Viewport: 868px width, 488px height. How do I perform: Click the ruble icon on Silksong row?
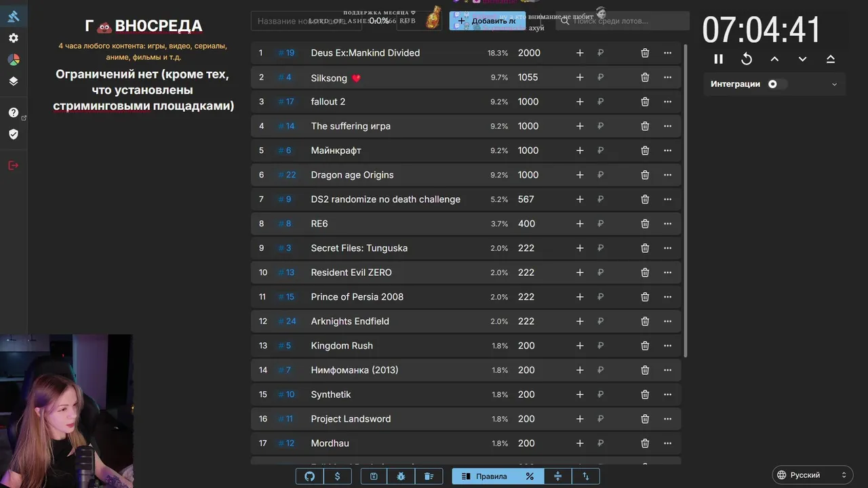tap(600, 77)
